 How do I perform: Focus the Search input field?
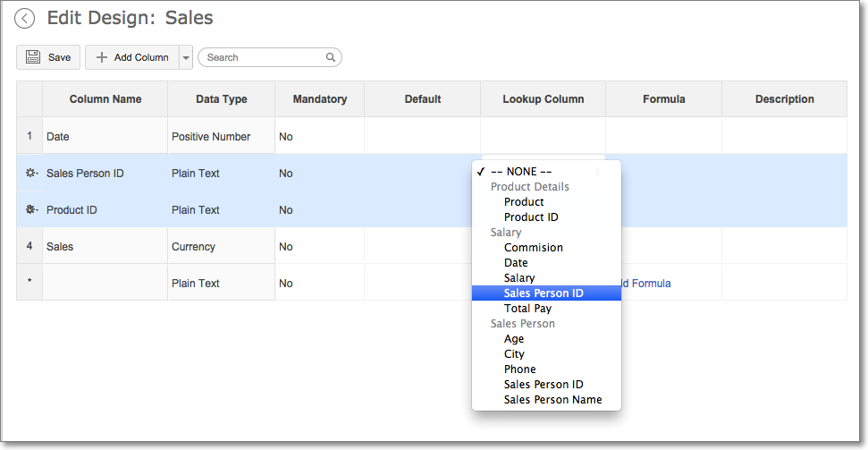tap(264, 57)
